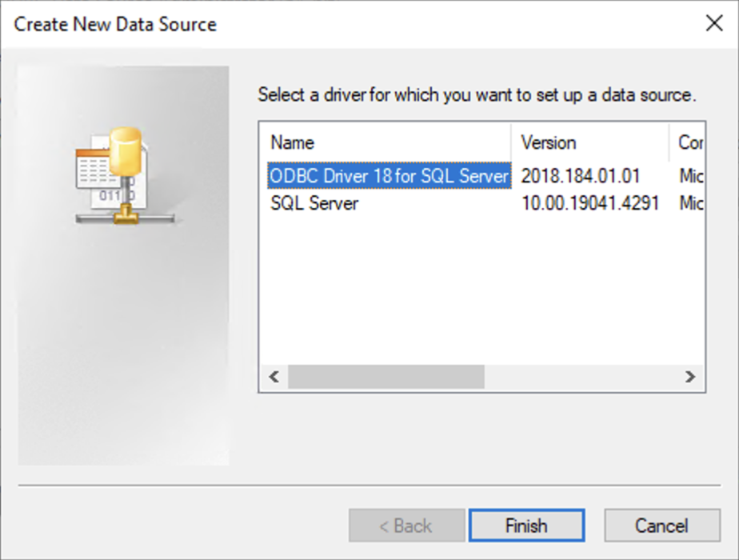
Task: Select ODBC Driver 18 for SQL Server
Action: pyautogui.click(x=389, y=176)
